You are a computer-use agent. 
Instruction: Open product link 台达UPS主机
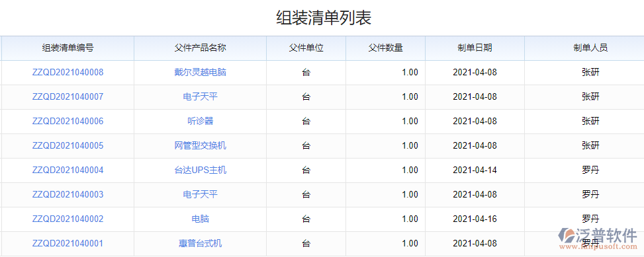click(x=201, y=170)
